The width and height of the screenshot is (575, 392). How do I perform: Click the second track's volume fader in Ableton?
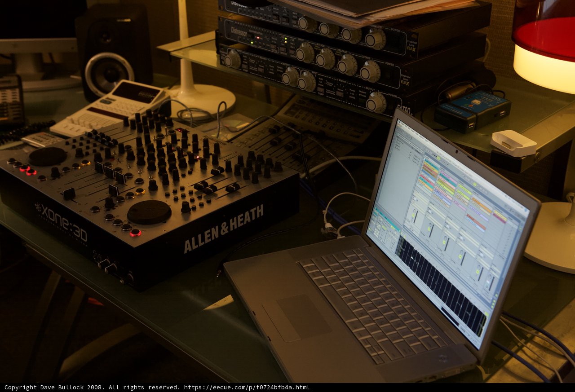click(431, 231)
